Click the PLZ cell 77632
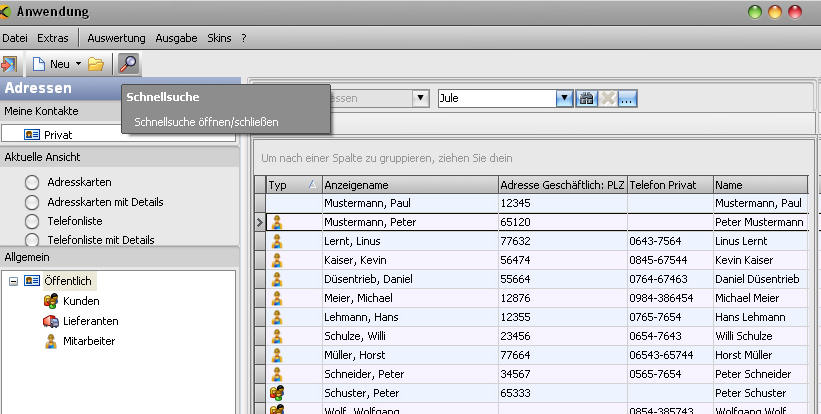 (x=562, y=241)
